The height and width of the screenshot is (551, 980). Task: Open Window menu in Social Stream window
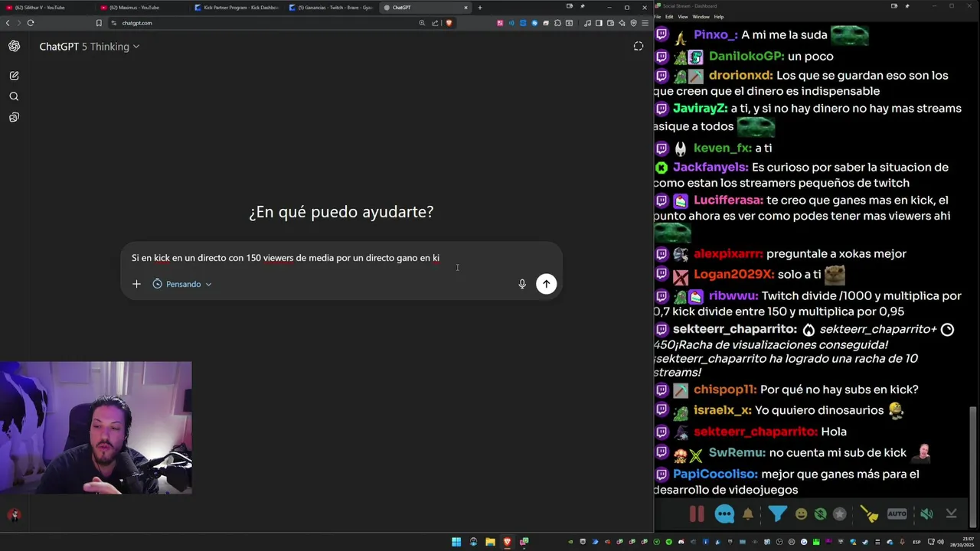tap(701, 17)
